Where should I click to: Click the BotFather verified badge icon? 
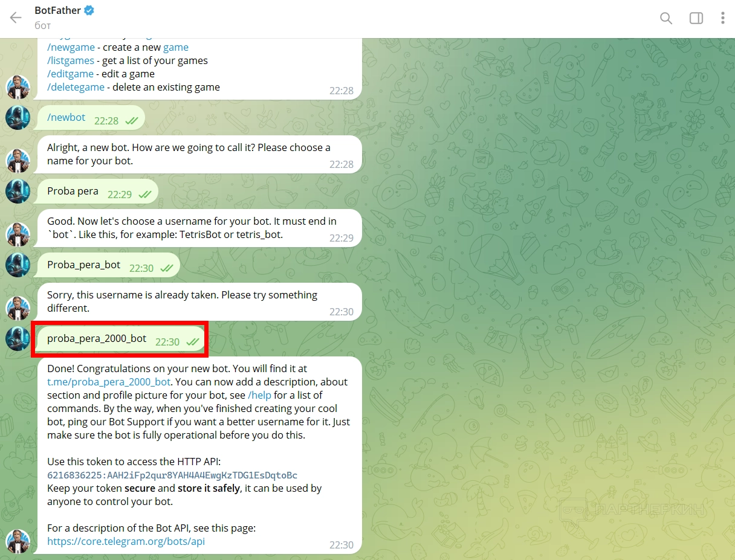[89, 10]
